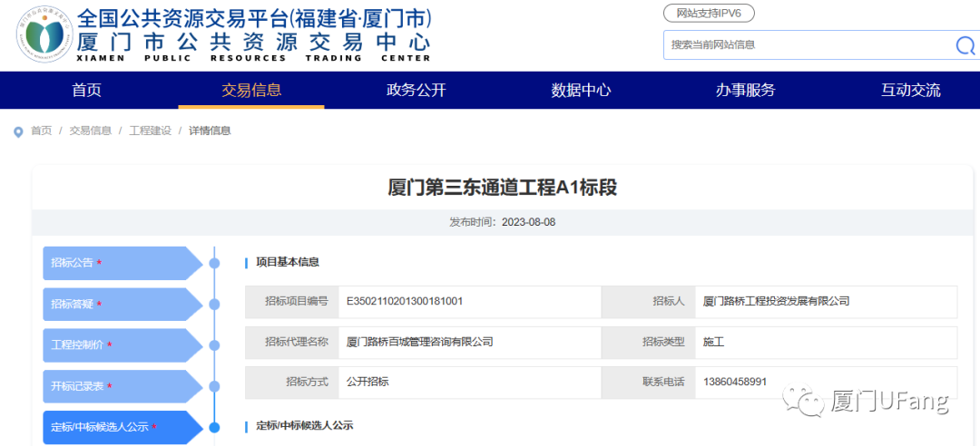Click the 招标代理名称 label cell

[x=292, y=343]
